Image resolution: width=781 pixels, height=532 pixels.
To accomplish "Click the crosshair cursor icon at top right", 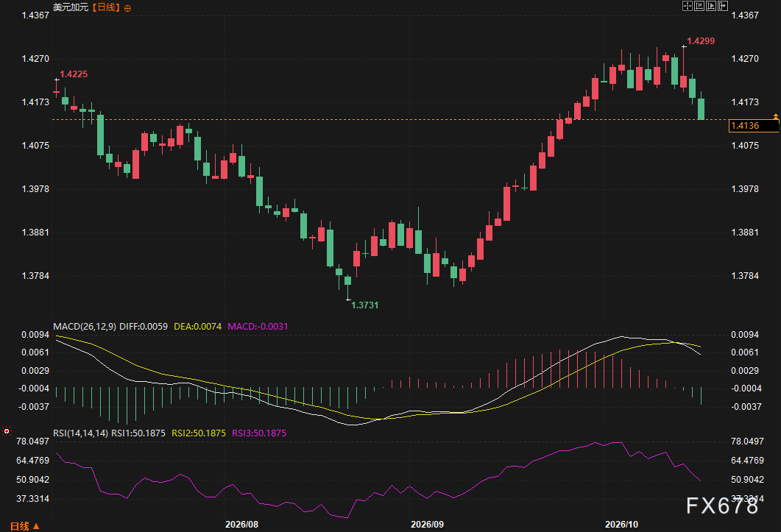I will coord(688,6).
